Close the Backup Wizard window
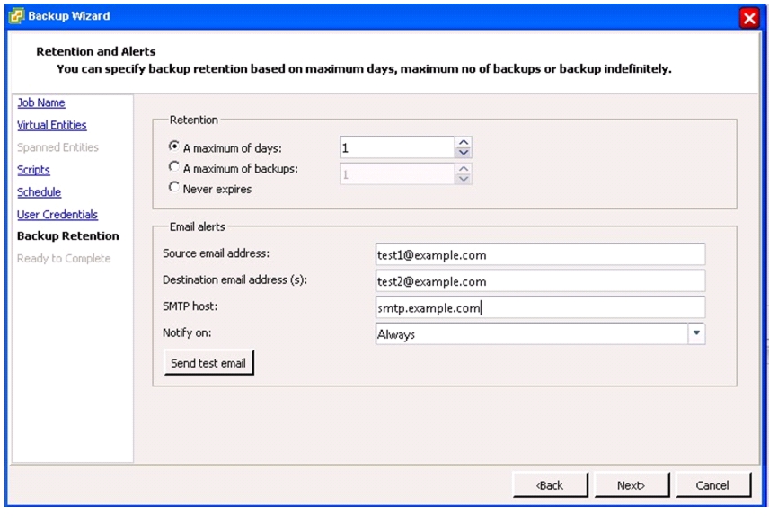The image size is (769, 532). click(x=749, y=18)
